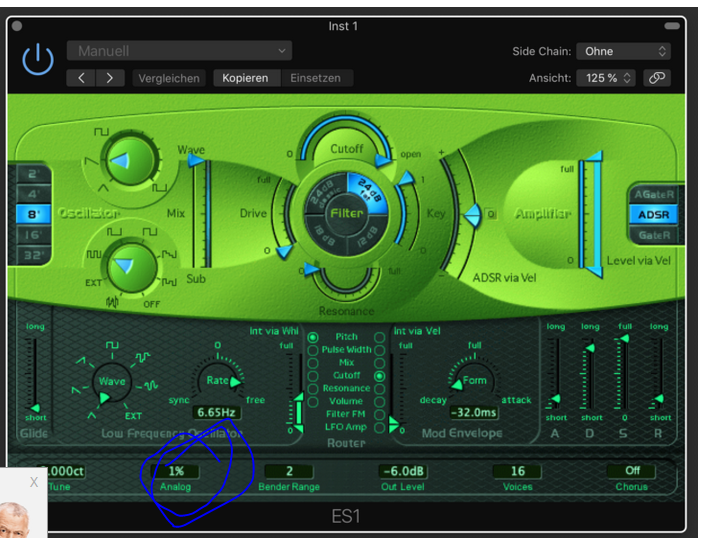Open the Ansicht 125% zoom dropdown

click(608, 78)
